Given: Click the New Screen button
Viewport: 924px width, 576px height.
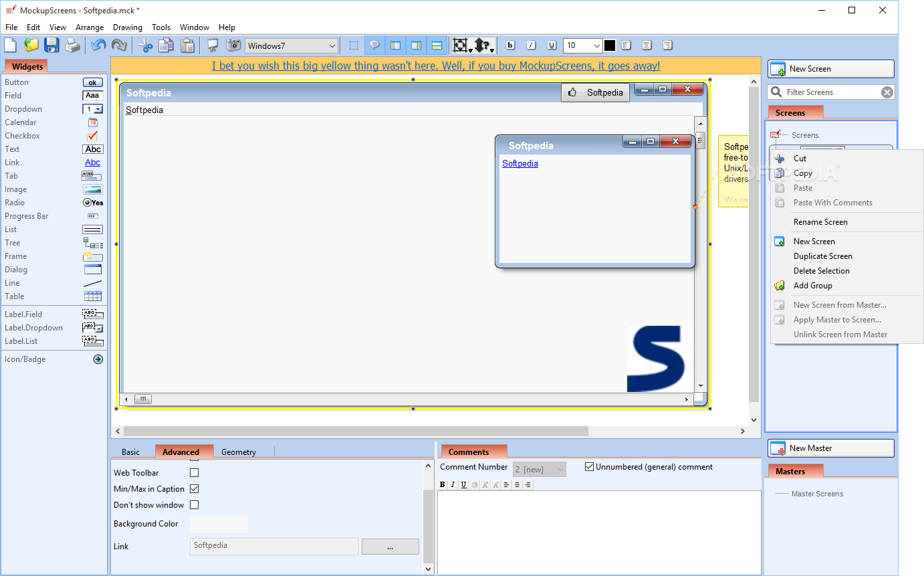Looking at the screenshot, I should (830, 69).
